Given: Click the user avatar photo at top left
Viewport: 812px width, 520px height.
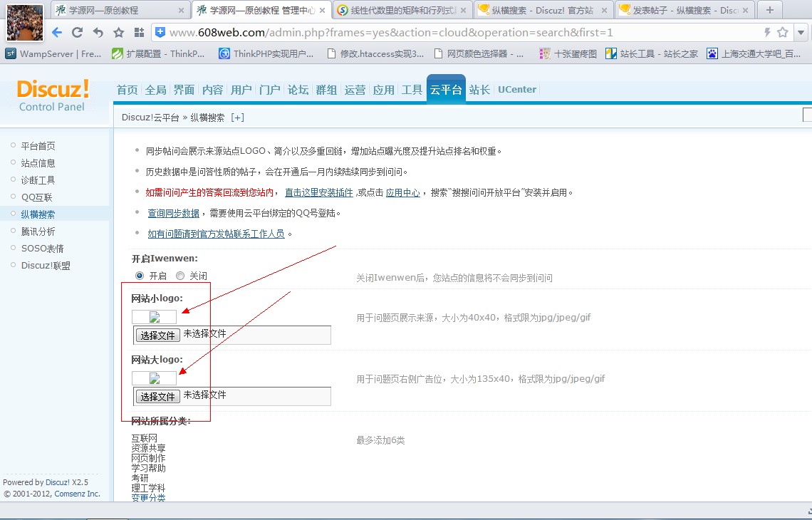Looking at the screenshot, I should coord(25,23).
